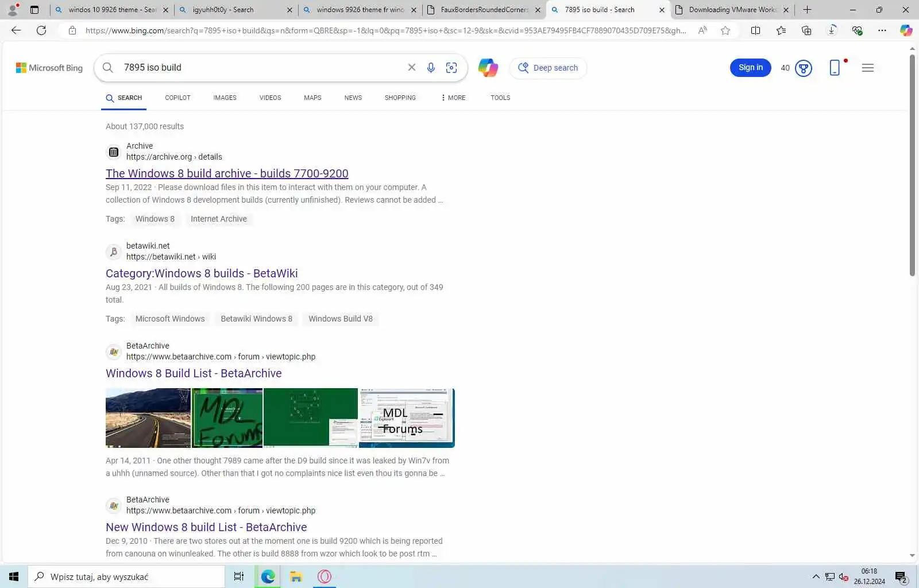
Task: Open a new browser tab
Action: (807, 10)
